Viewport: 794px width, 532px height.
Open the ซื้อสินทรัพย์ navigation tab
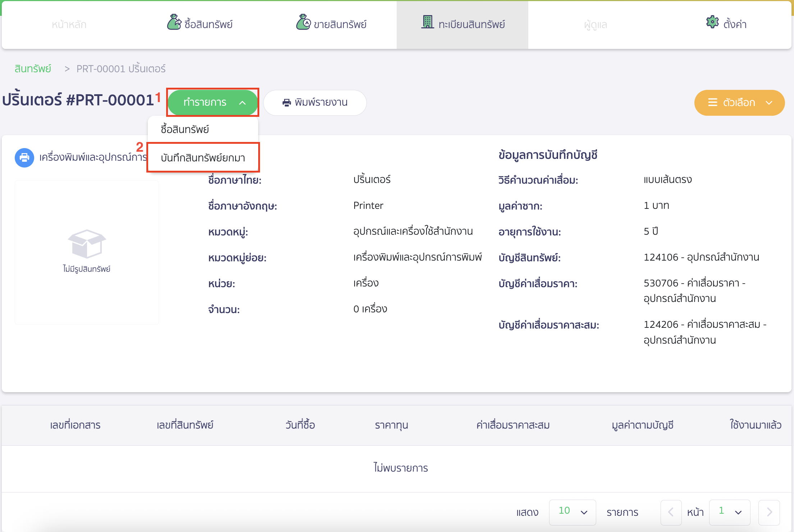pos(200,24)
